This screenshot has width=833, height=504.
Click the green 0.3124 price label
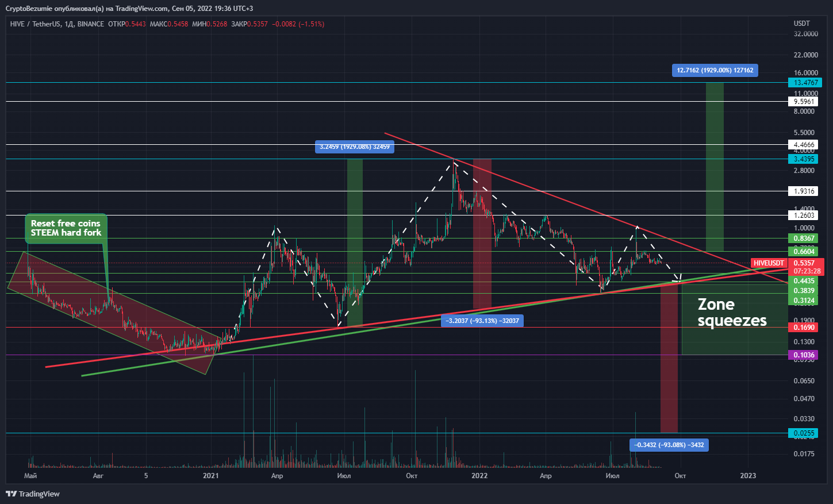click(804, 301)
